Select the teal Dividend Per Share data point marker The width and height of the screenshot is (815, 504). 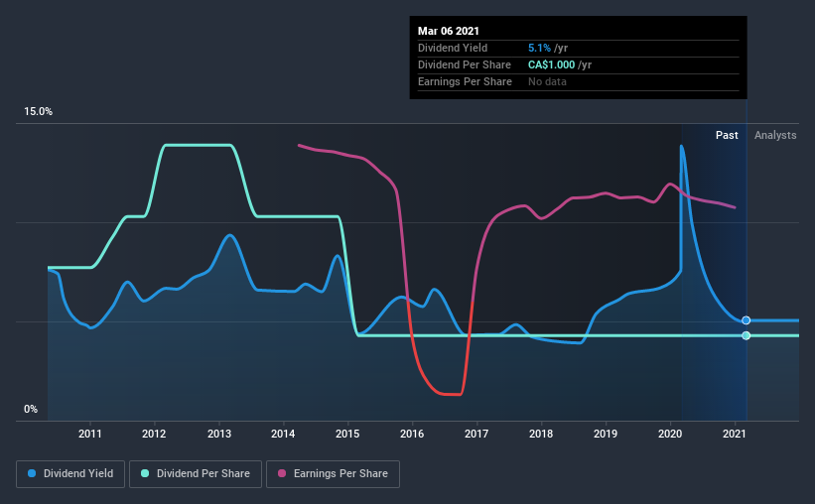746,335
